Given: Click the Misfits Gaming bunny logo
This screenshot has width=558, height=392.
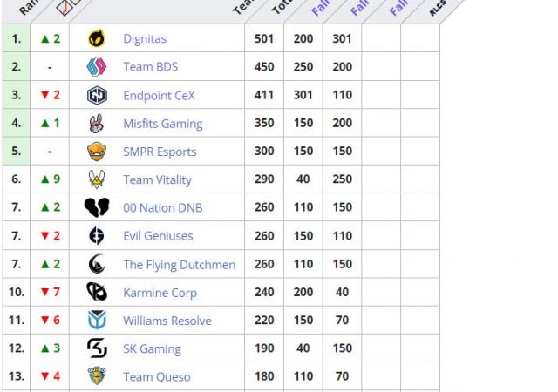Looking at the screenshot, I should [97, 124].
